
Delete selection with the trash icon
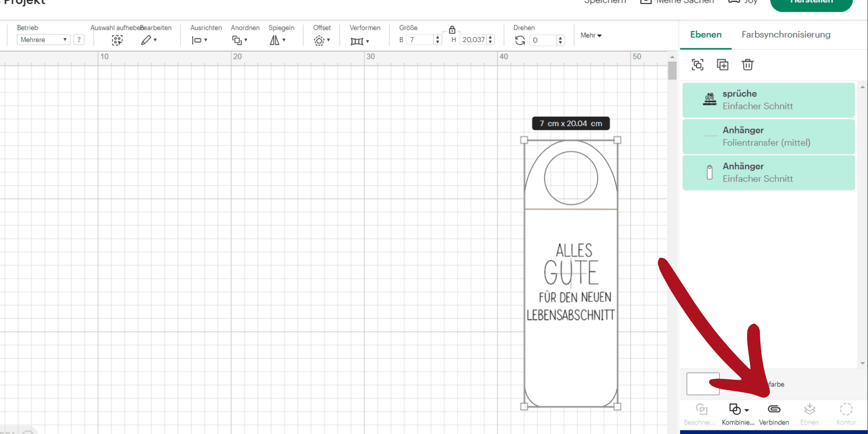coord(747,65)
